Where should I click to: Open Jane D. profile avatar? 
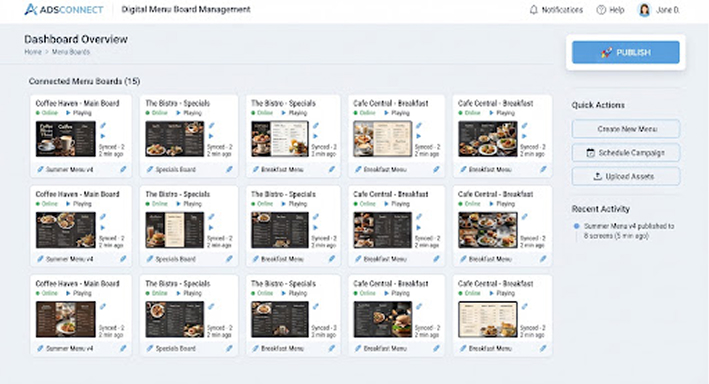tap(644, 9)
